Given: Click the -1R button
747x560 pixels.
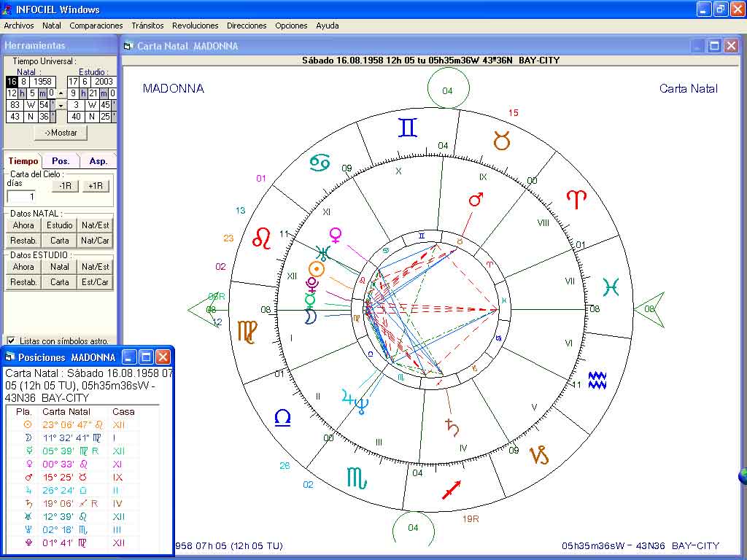Looking at the screenshot, I should point(65,186).
